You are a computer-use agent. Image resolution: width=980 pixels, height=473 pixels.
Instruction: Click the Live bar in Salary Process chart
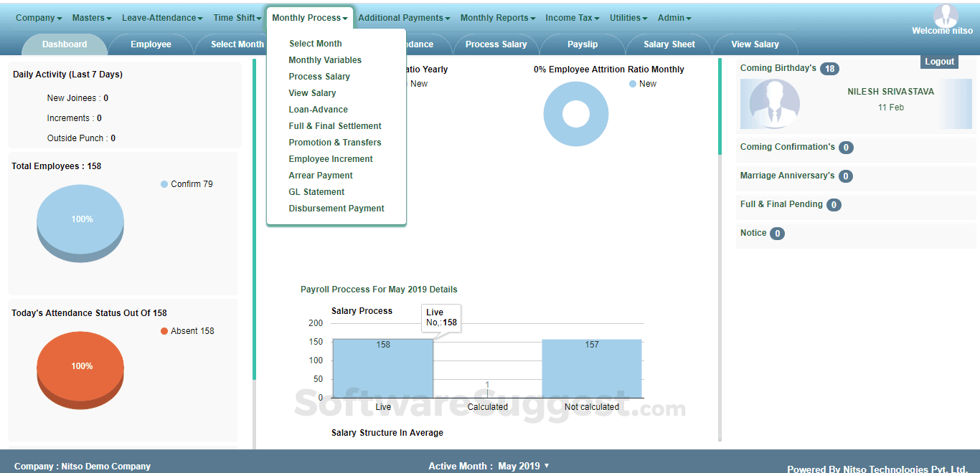tap(383, 368)
